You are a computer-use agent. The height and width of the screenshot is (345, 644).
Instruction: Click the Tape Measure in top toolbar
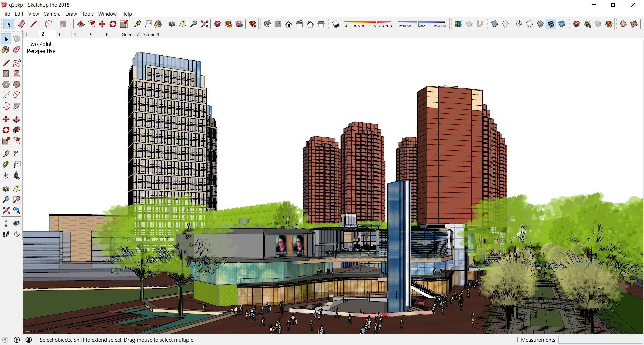click(137, 24)
